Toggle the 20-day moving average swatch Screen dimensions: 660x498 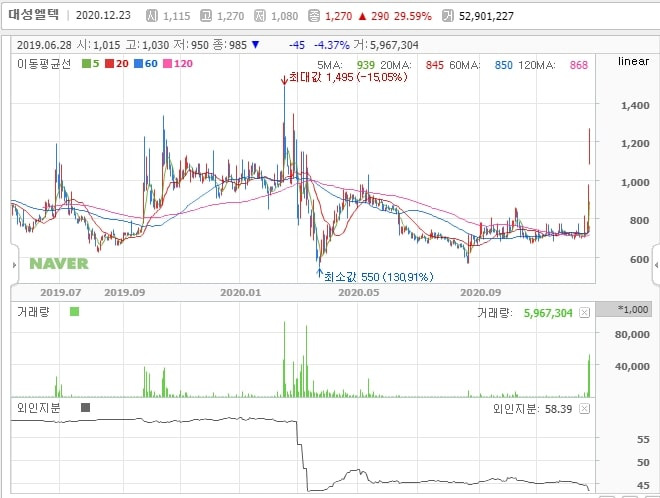(x=110, y=64)
